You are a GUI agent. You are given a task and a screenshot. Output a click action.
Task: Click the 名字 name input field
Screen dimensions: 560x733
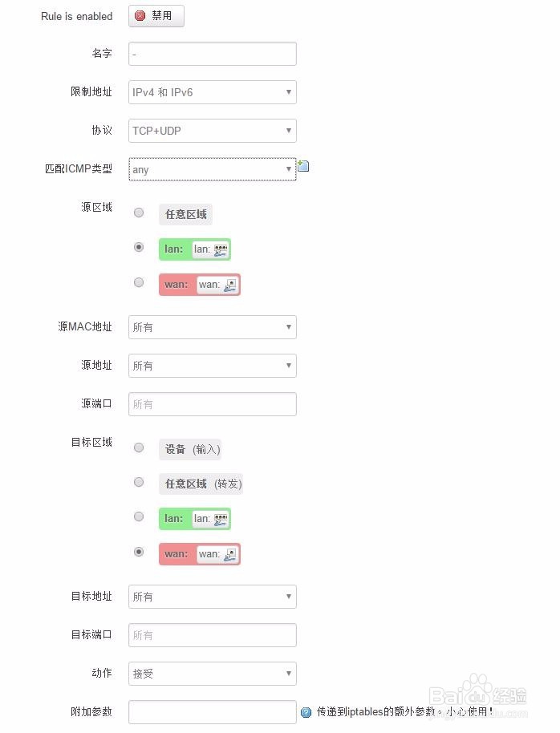point(213,54)
